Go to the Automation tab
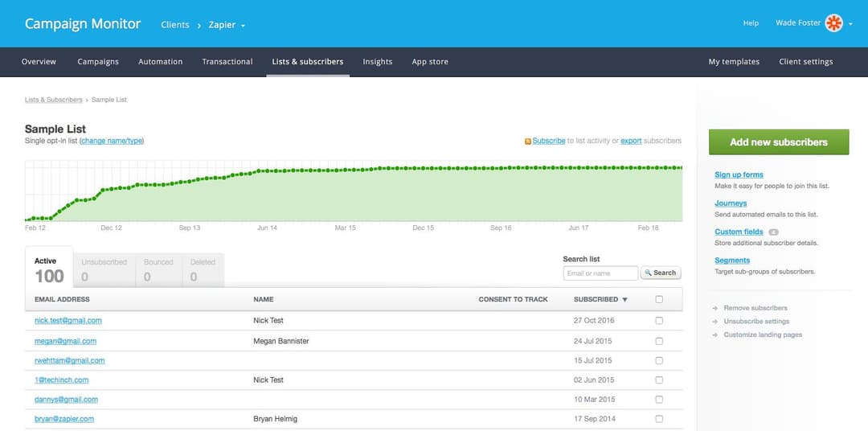The image size is (868, 431). [x=161, y=62]
